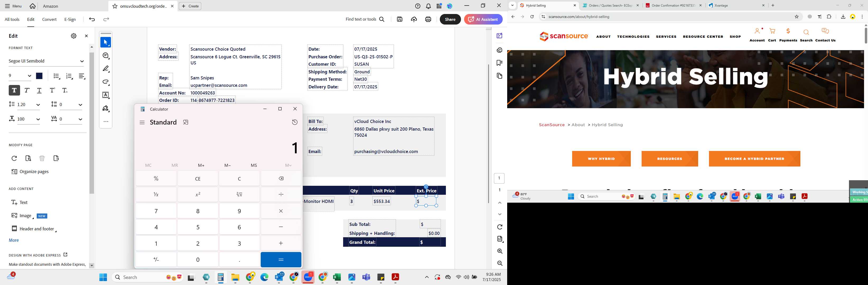Delete page using trash icon
The image size is (868, 285).
(42, 158)
